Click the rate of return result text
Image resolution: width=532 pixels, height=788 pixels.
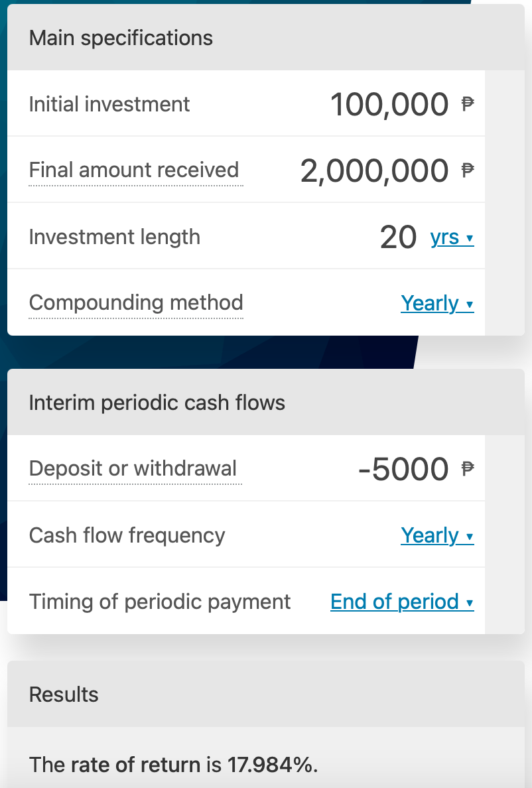174,765
